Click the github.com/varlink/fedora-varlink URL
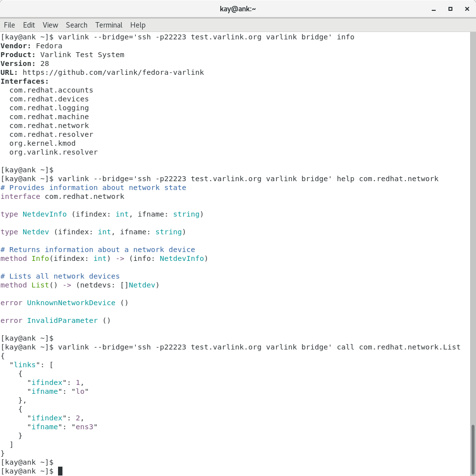Viewport: 476px width, 476px height. coord(113,72)
